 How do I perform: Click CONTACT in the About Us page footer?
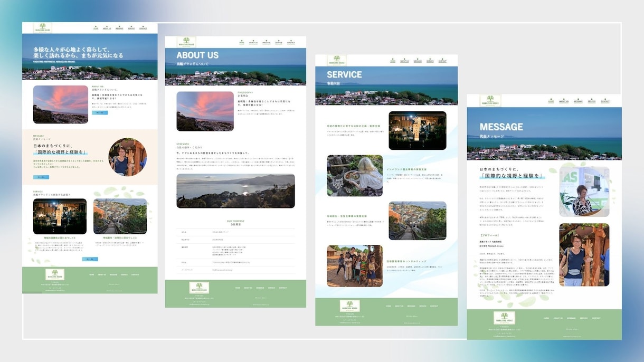tap(283, 288)
